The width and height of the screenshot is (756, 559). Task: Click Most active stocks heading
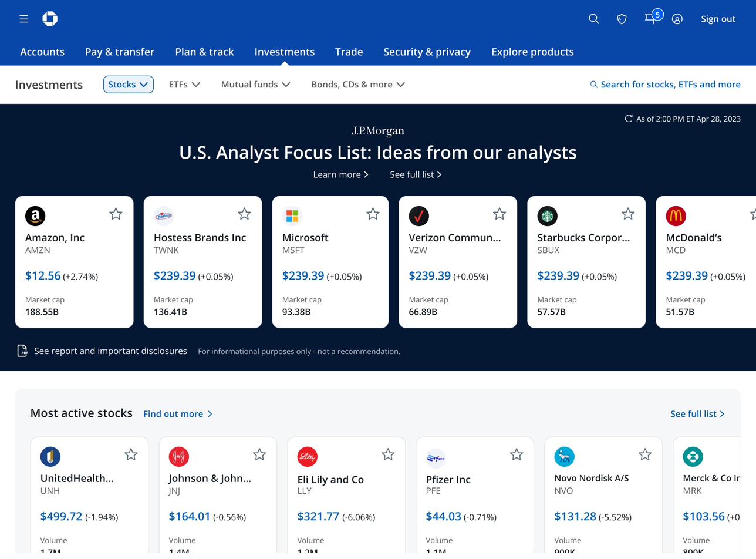pyautogui.click(x=82, y=413)
